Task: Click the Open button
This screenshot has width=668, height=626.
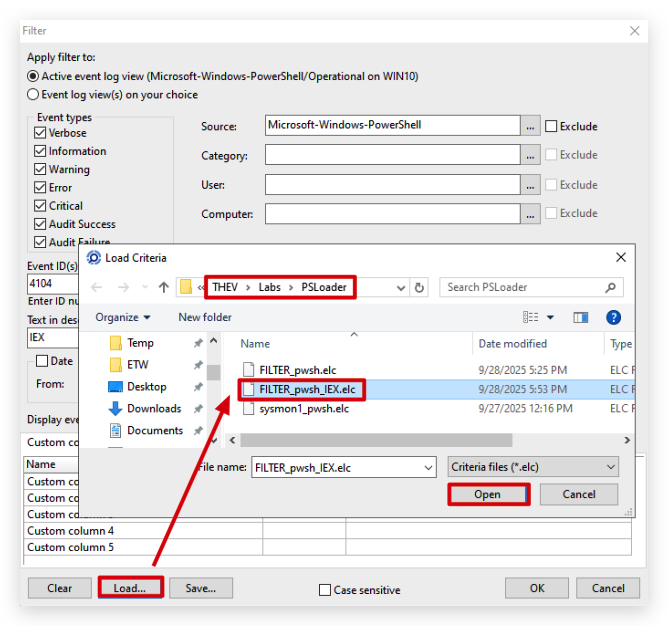Action: [488, 494]
